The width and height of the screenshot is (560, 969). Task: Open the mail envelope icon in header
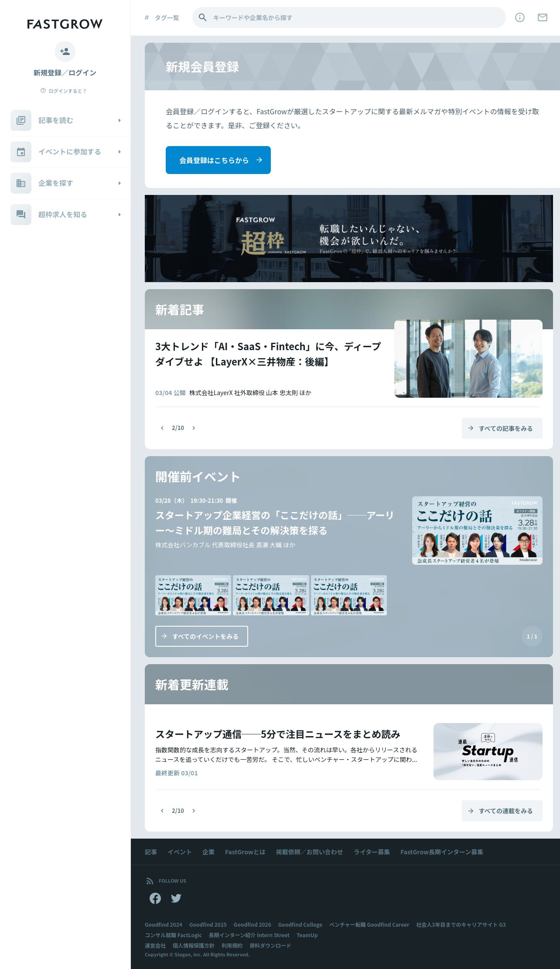click(x=543, y=17)
